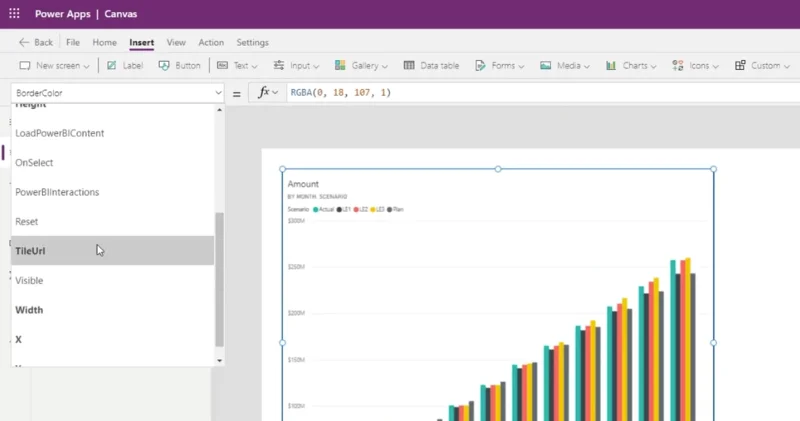The height and width of the screenshot is (421, 800).
Task: Expand the Input dropdown arrow
Action: coord(316,66)
